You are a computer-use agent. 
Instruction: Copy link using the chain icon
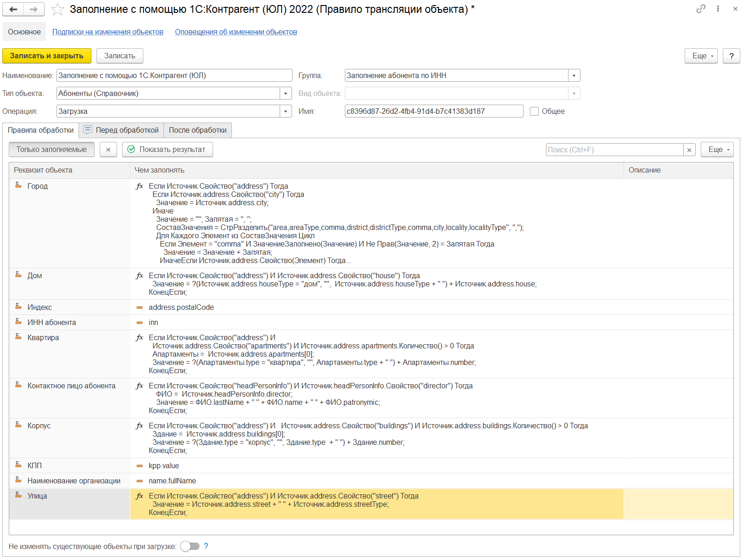[x=700, y=9]
